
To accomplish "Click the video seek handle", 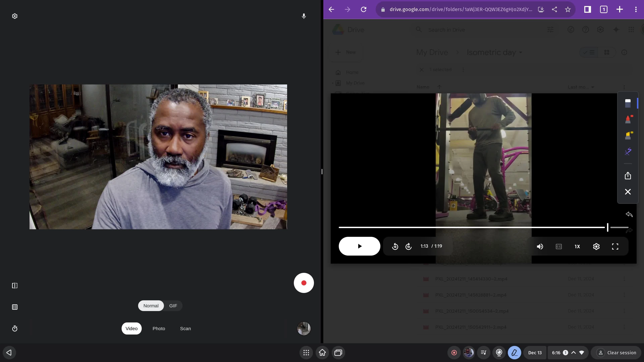I will 607,227.
